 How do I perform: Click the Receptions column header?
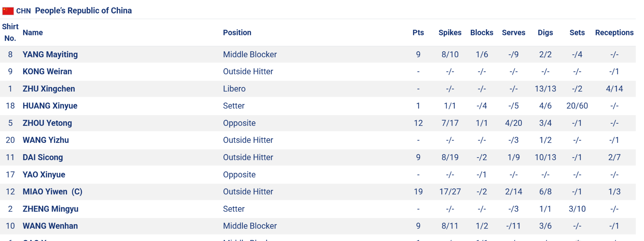pyautogui.click(x=614, y=33)
